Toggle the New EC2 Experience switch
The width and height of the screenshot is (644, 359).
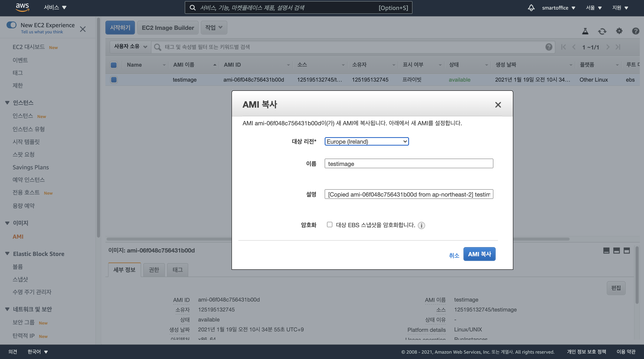click(11, 25)
